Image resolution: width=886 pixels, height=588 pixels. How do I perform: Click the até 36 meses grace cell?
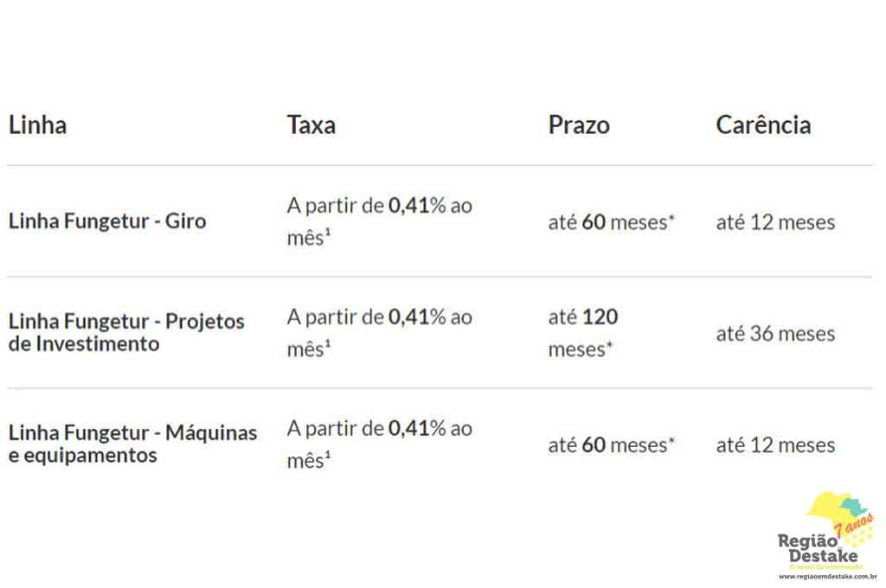775,333
